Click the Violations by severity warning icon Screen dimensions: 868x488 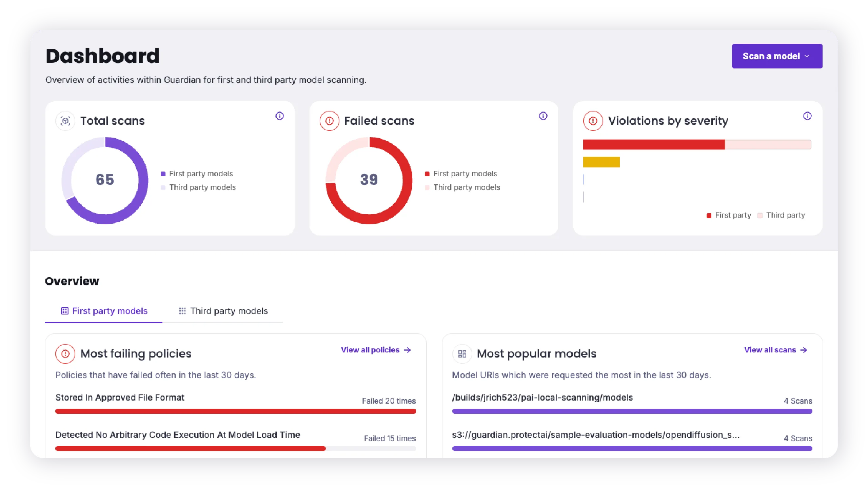point(592,121)
